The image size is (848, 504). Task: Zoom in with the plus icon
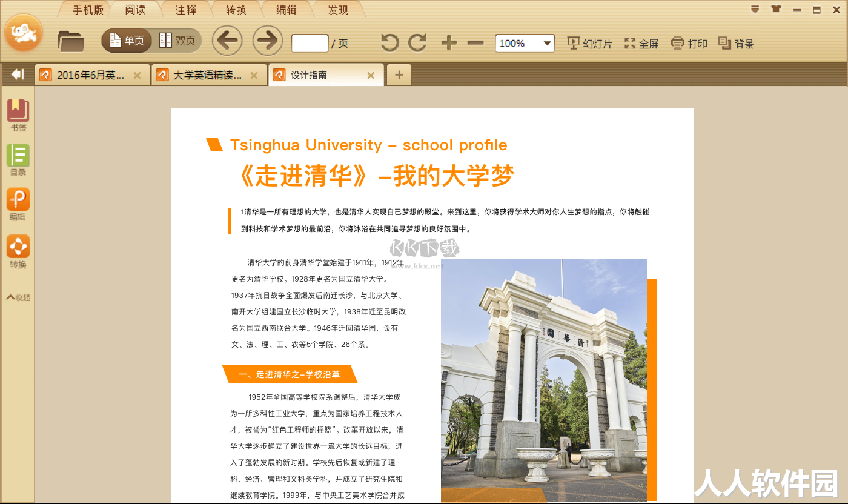(x=449, y=43)
